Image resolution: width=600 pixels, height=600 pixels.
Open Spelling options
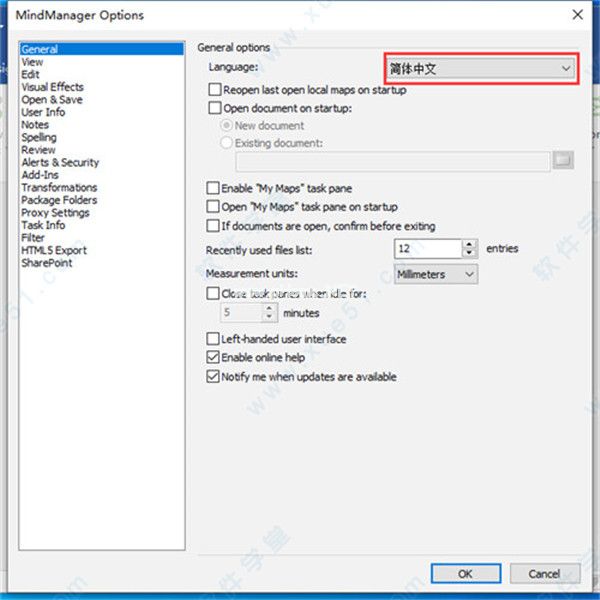[x=39, y=137]
